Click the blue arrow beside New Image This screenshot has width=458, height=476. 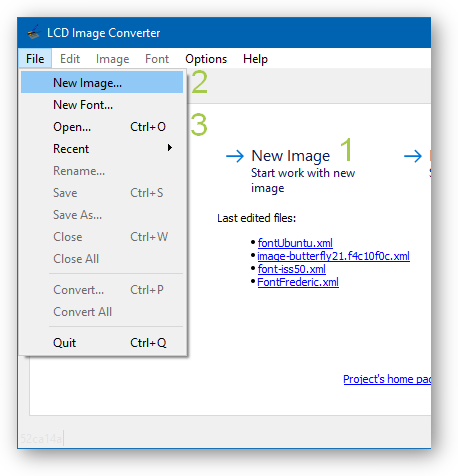tap(235, 156)
